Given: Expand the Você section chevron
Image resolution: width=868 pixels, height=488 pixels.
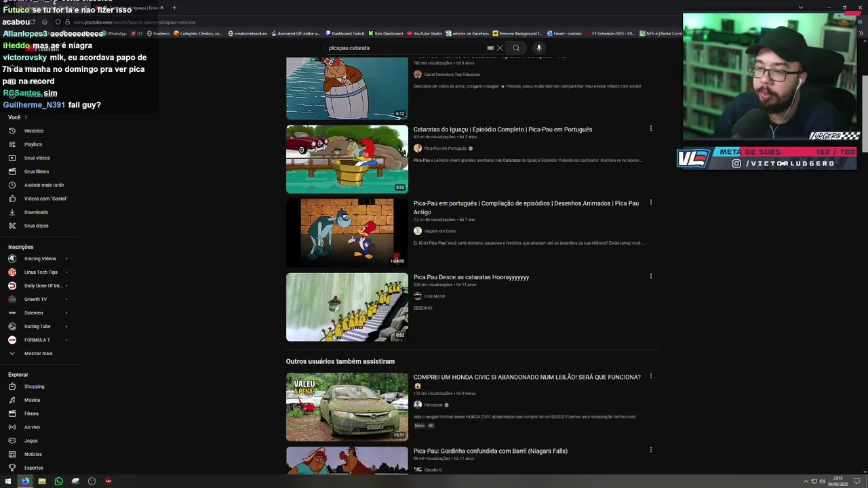Looking at the screenshot, I should point(26,117).
